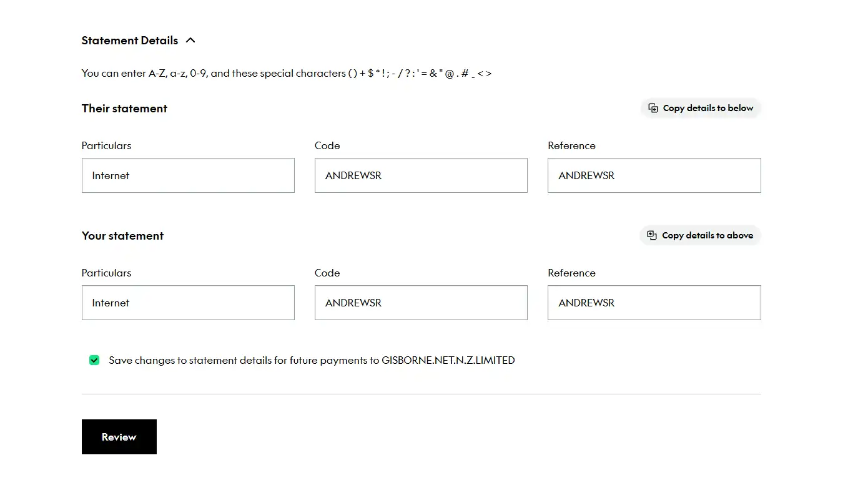Viewport: 868px width, 488px height.
Task: Untick the save changes to statement details checkbox
Action: (94, 360)
